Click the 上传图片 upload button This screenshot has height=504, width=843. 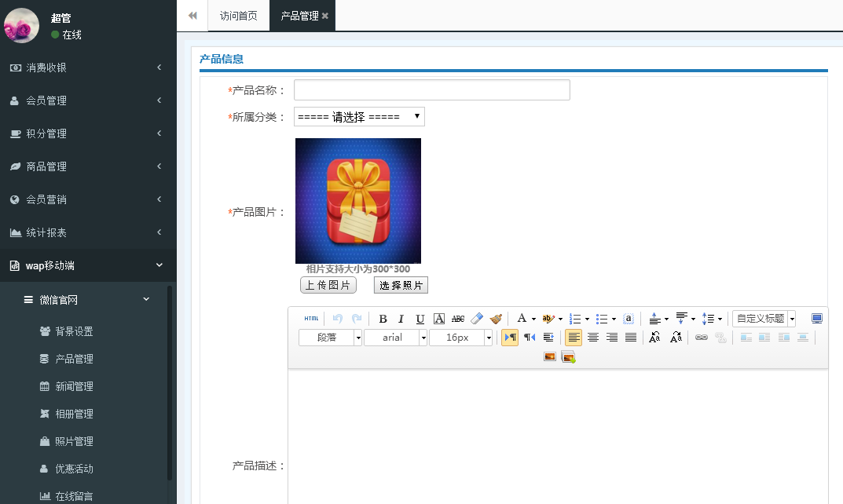tap(328, 284)
